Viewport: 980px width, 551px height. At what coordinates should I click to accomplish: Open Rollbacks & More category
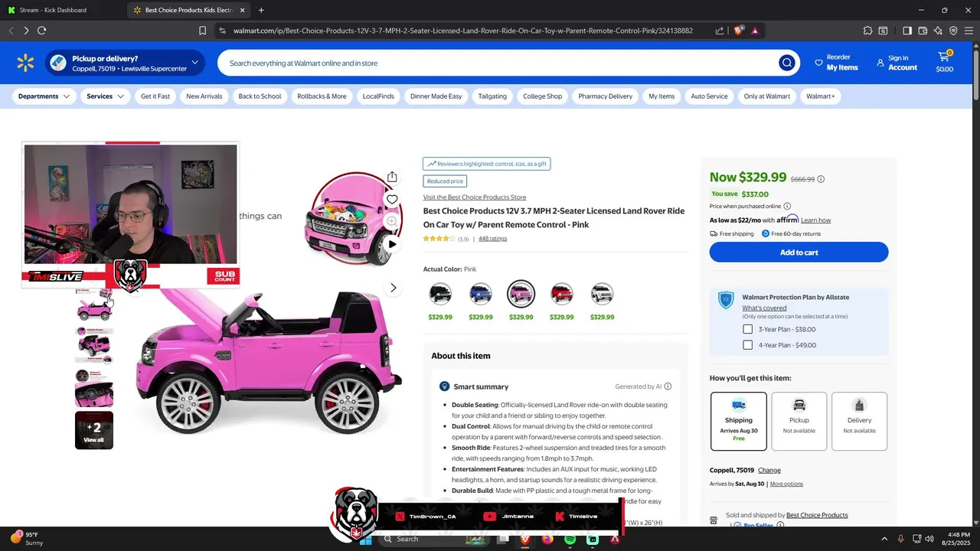tap(322, 96)
